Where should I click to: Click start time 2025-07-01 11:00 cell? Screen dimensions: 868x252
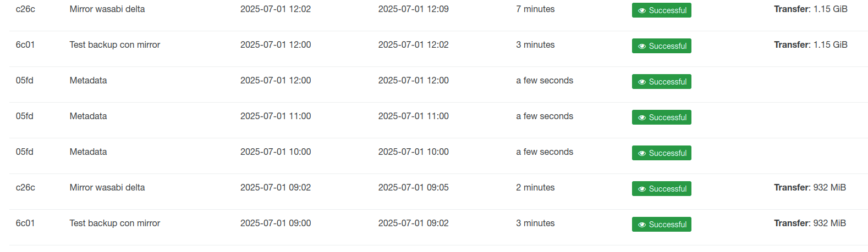[x=276, y=116]
